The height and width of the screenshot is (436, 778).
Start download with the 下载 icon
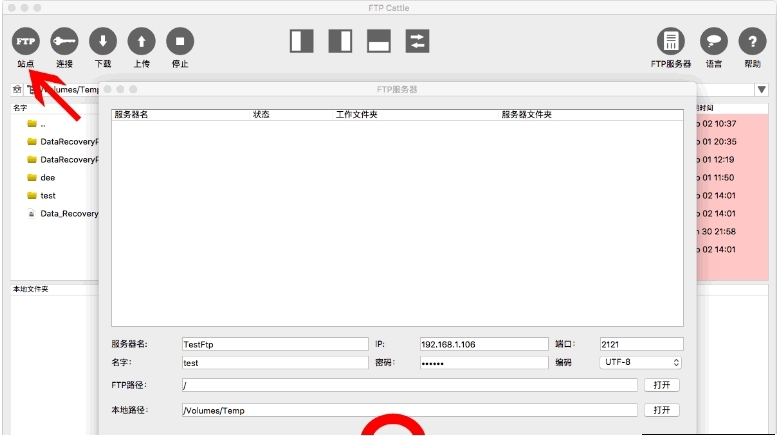point(103,41)
